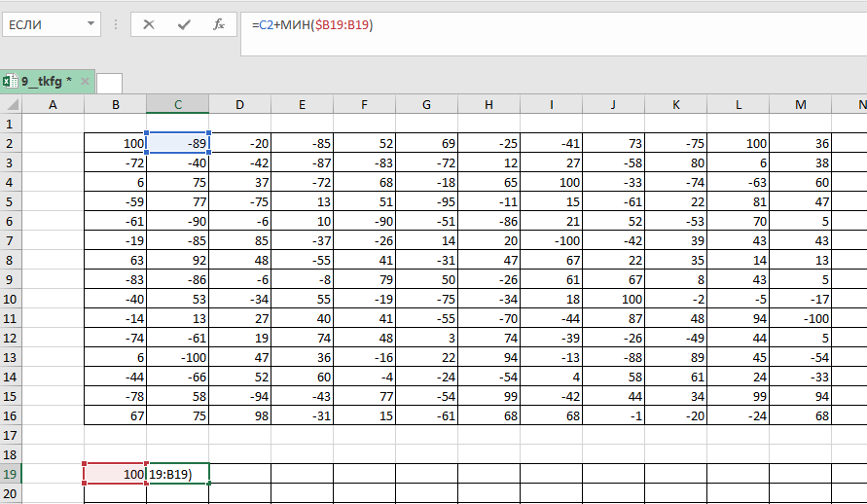Select column M header
Screen dimensions: 867x504
point(800,104)
